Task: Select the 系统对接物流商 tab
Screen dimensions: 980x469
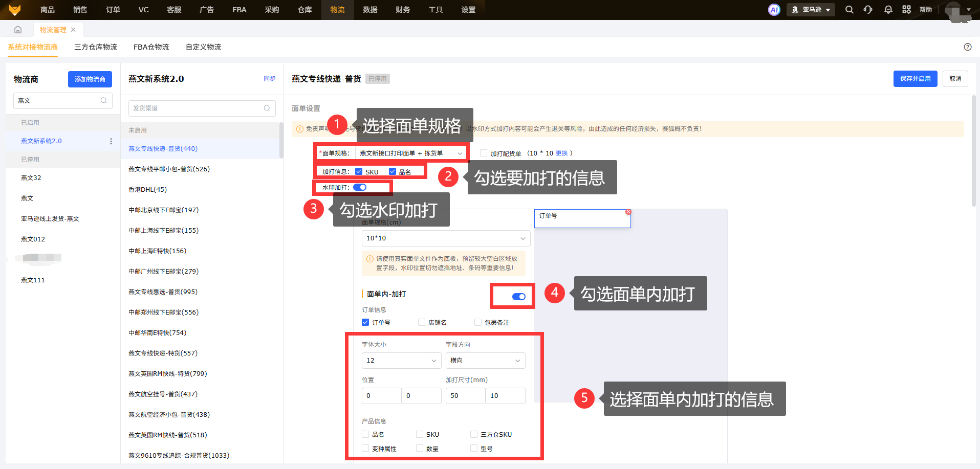Action: click(x=33, y=47)
